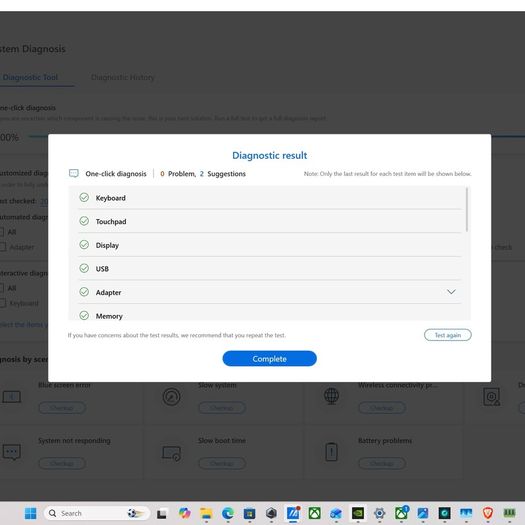525x525 pixels.
Task: Click the taskbar Search box
Action: (x=96, y=513)
